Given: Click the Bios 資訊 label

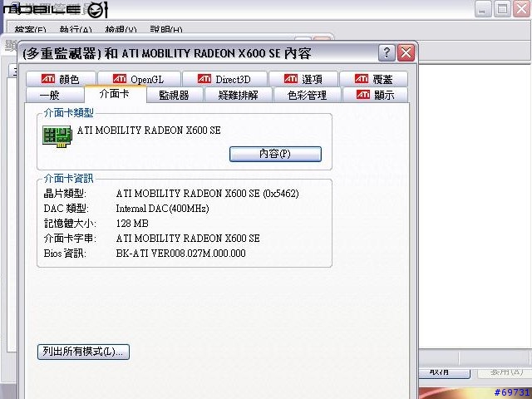Looking at the screenshot, I should pos(65,253).
